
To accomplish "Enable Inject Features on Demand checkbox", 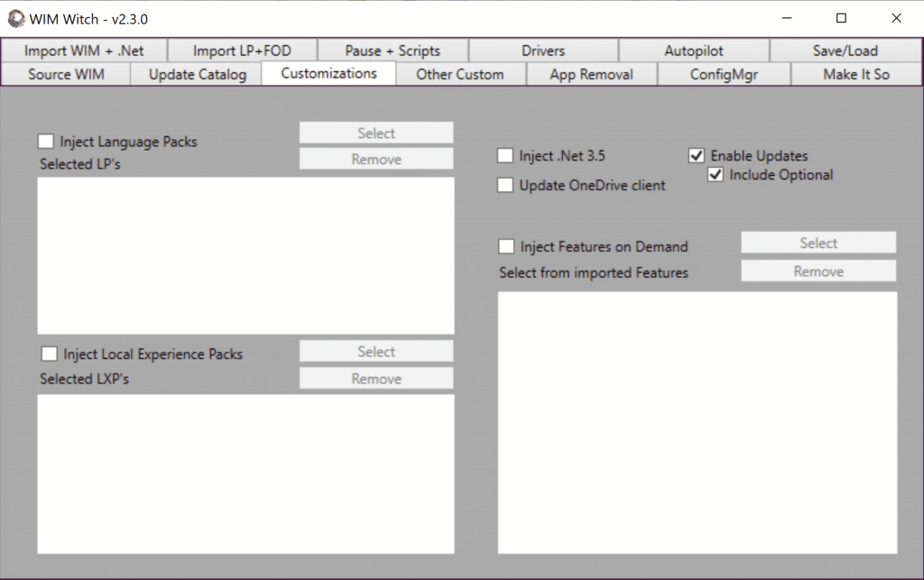I will pos(506,246).
